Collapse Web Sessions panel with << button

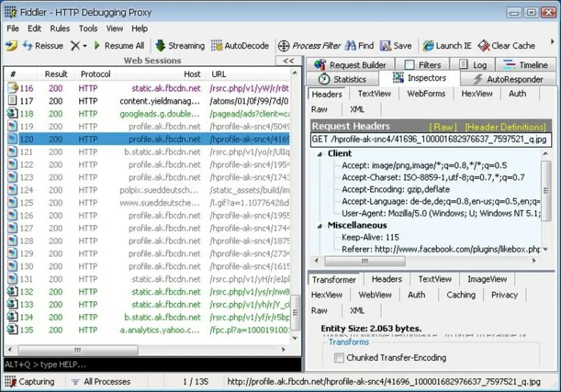tap(288, 61)
